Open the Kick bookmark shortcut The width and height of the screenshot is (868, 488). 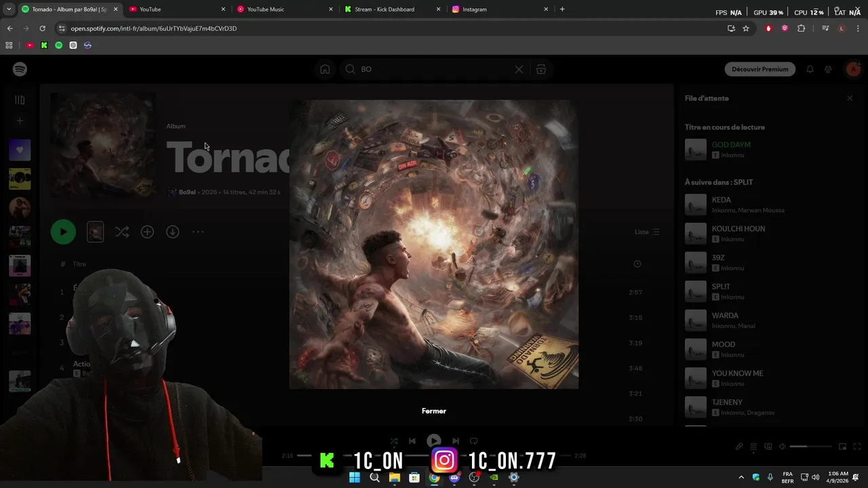[44, 45]
